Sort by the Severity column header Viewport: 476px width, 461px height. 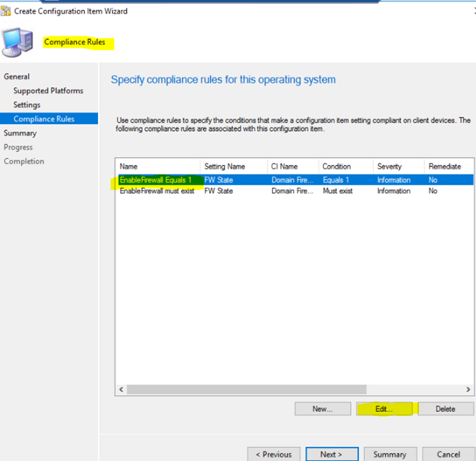pyautogui.click(x=398, y=167)
